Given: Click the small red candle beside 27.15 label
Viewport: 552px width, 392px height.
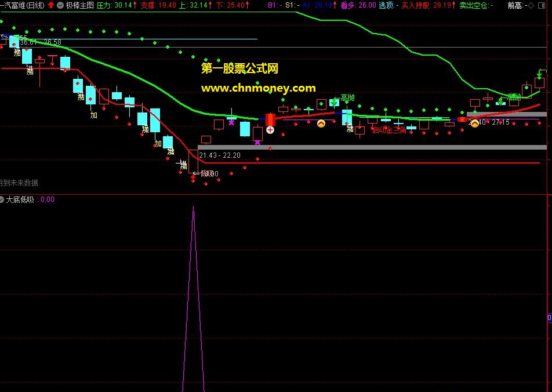Looking at the screenshot, I should click(x=462, y=120).
